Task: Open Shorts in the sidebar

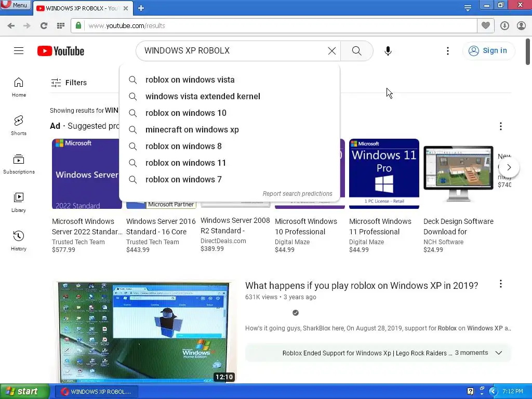Action: [x=19, y=126]
